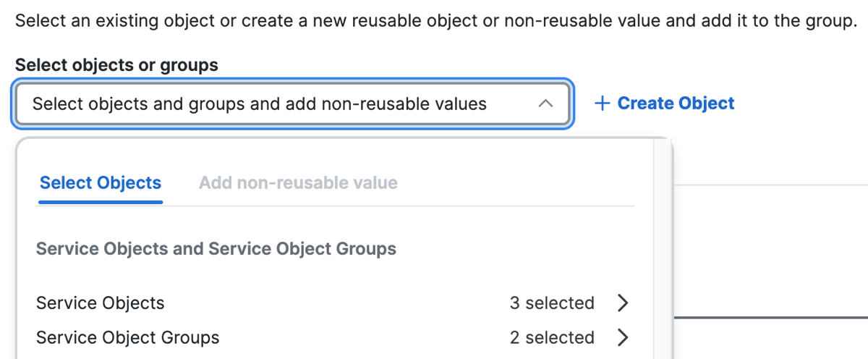868x359 pixels.
Task: Click the blue underline beneath Select Objects
Action: click(x=101, y=202)
